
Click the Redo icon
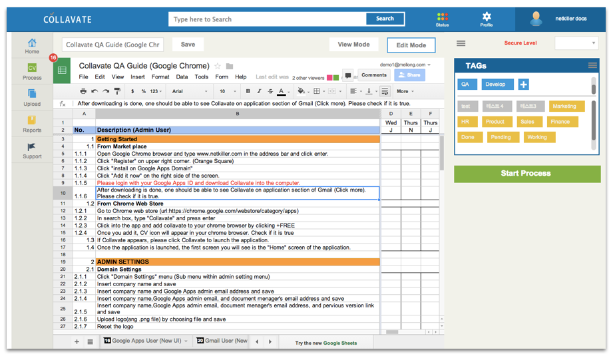(x=106, y=91)
